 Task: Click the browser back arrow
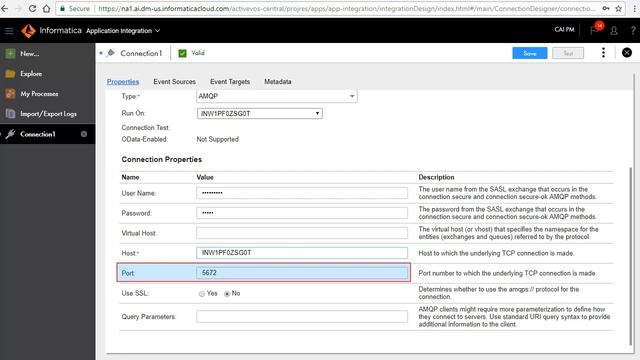(x=4, y=8)
